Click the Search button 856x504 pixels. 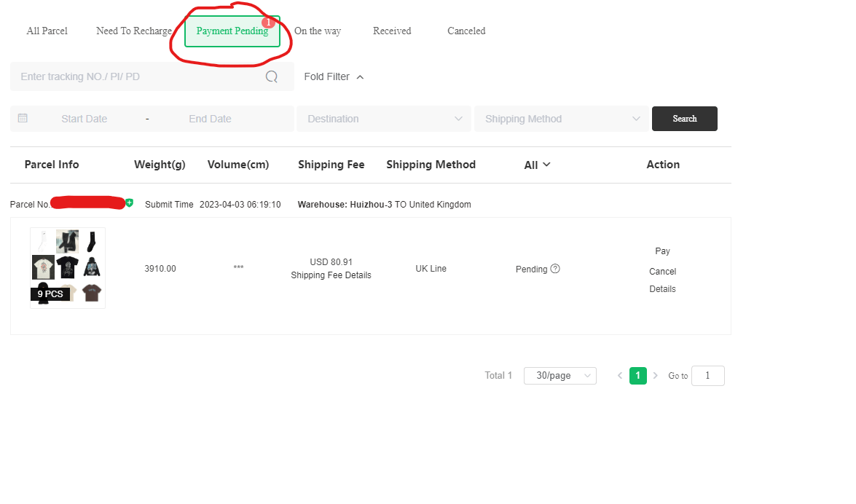point(684,118)
